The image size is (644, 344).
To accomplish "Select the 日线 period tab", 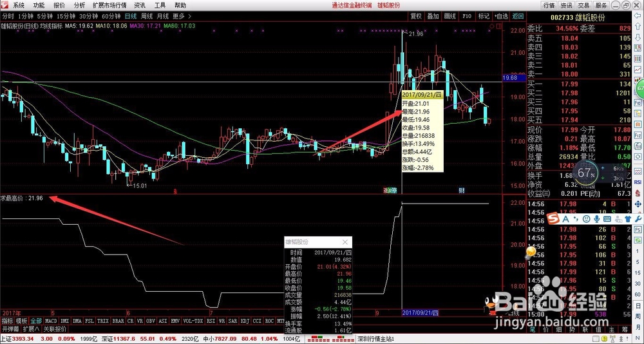I will (131, 17).
